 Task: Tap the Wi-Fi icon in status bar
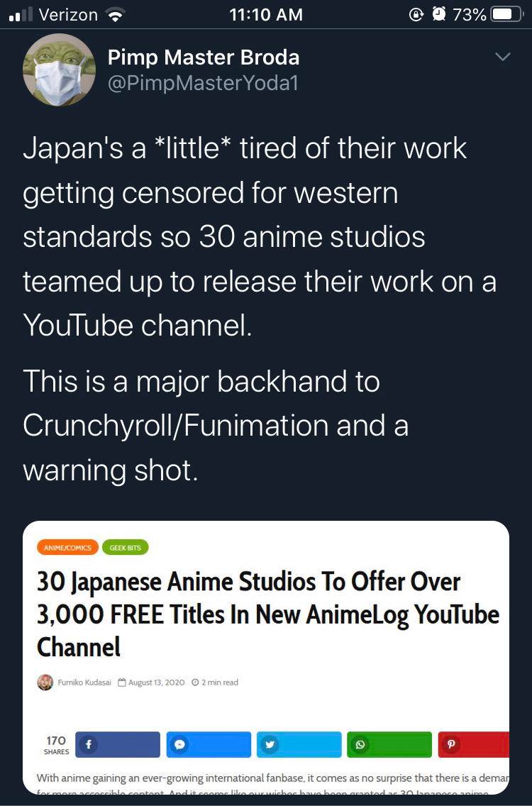click(x=113, y=14)
